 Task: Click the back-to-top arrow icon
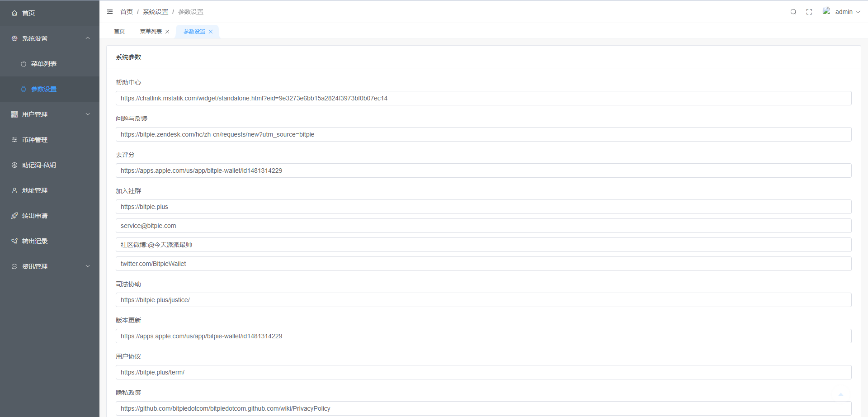[x=841, y=395]
